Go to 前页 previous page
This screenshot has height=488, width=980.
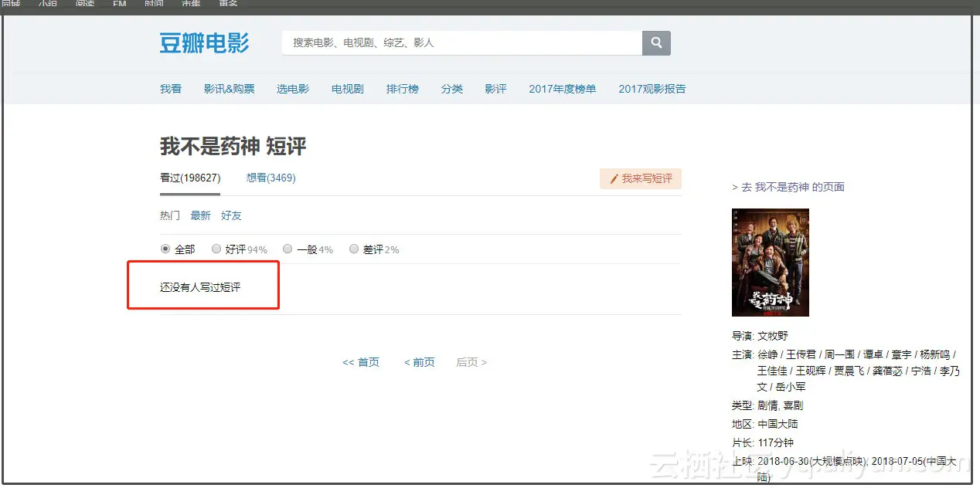[420, 362]
